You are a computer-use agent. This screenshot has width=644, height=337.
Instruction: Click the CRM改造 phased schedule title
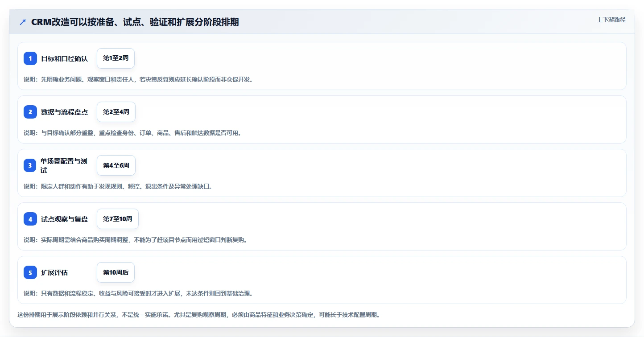135,22
